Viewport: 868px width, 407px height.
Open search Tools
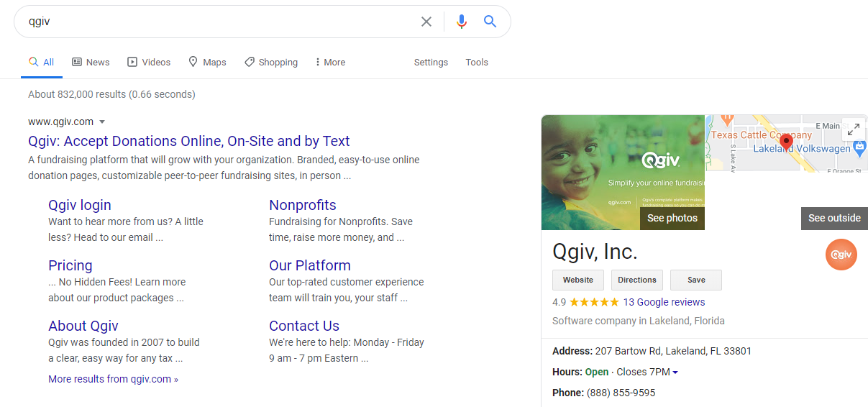coord(477,63)
